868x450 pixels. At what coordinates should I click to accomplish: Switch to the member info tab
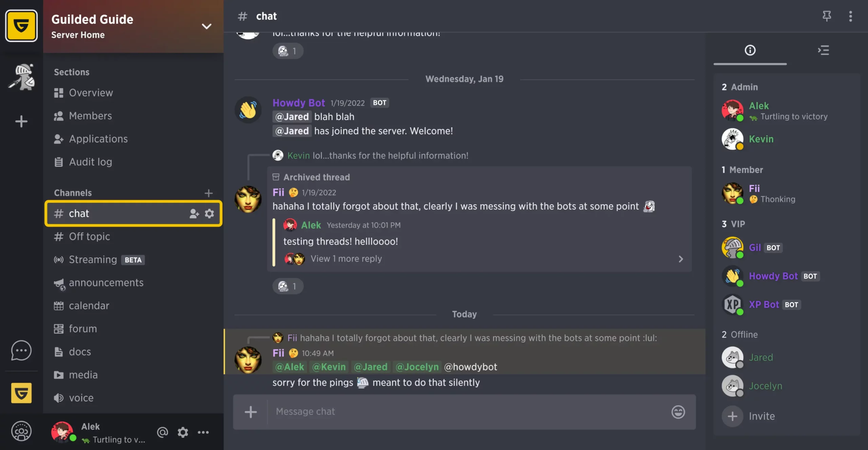point(750,50)
